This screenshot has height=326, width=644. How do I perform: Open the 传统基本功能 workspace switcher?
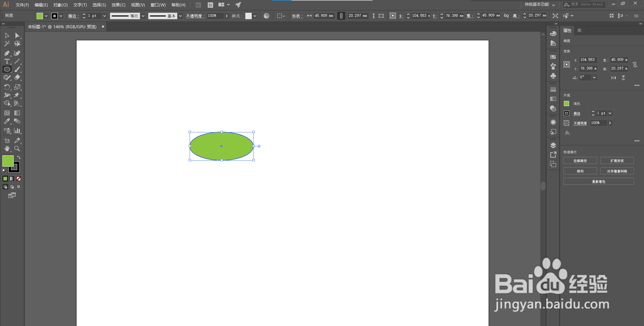pyautogui.click(x=540, y=4)
